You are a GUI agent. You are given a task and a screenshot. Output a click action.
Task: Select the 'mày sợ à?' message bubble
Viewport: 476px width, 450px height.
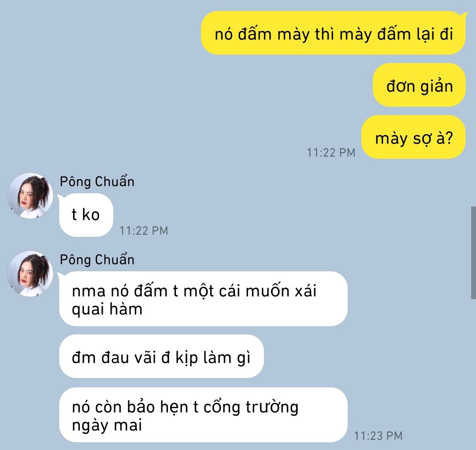pyautogui.click(x=413, y=137)
